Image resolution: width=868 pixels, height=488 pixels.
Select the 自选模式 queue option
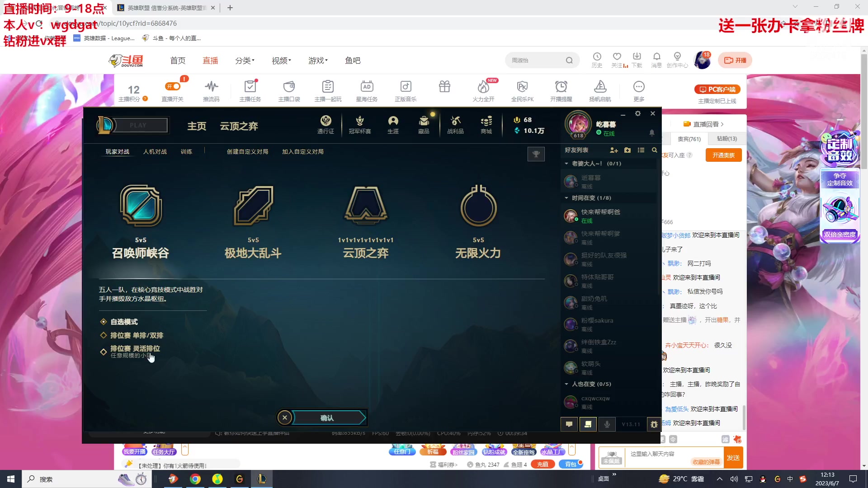point(124,322)
